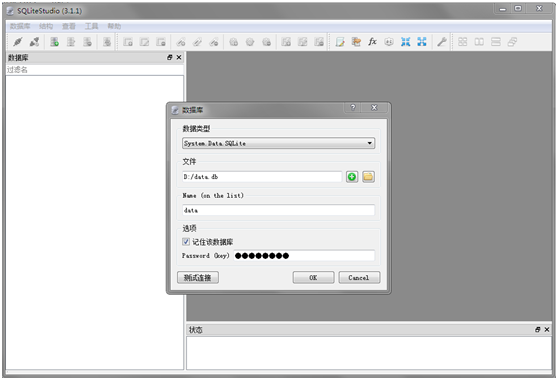
Task: Click the edit database toolbar icon
Action: point(71,42)
